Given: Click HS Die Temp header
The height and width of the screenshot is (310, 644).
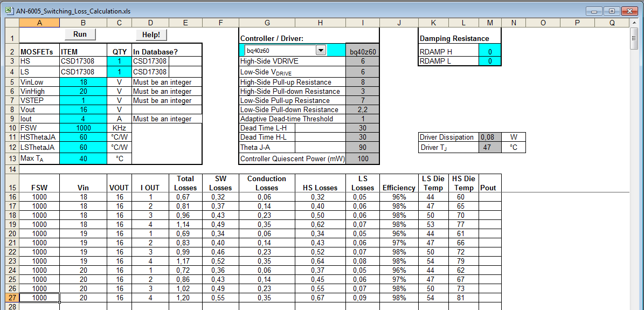Looking at the screenshot, I should [x=463, y=183].
